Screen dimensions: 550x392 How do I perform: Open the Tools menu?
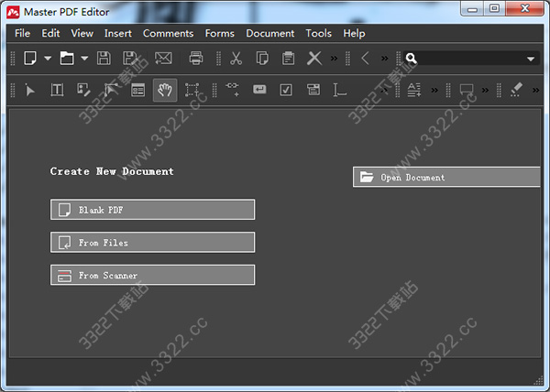318,34
